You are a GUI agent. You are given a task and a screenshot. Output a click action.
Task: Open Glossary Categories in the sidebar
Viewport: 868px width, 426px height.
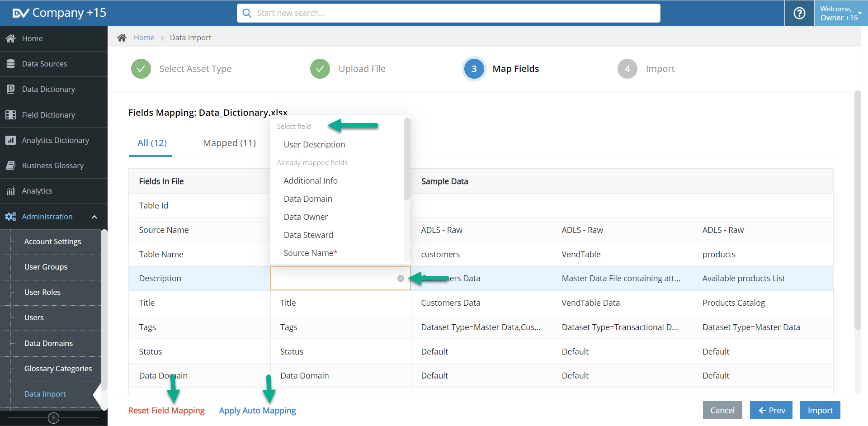(58, 369)
